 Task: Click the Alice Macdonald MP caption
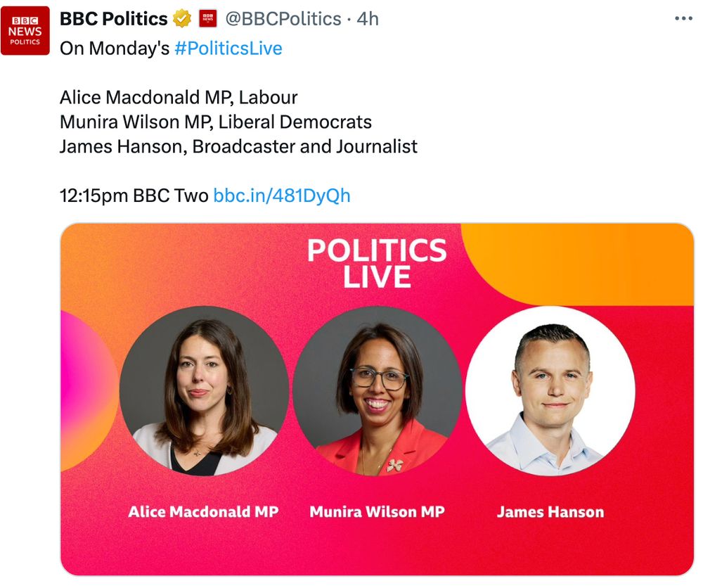tap(204, 512)
